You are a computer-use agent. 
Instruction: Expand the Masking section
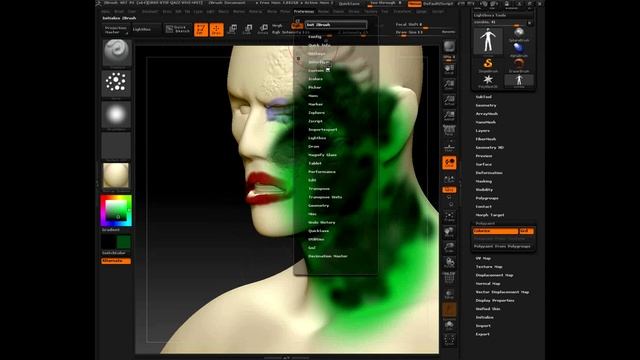(484, 181)
